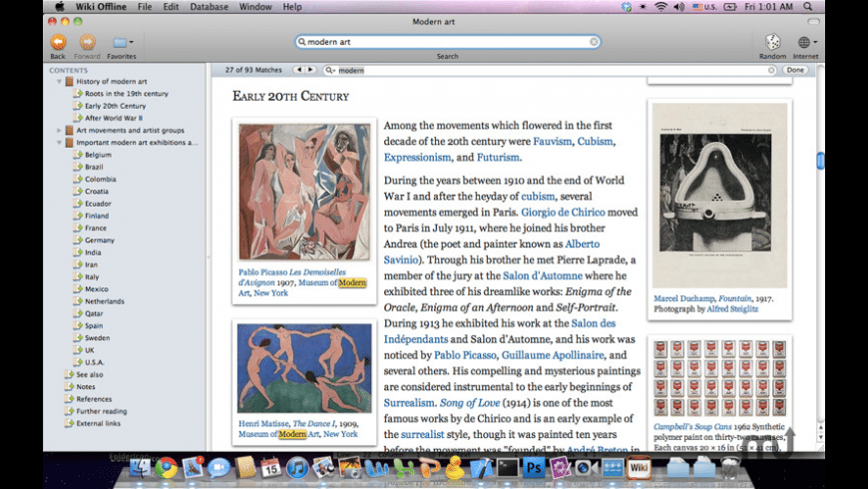Open the Window menu
This screenshot has height=489, width=868.
click(255, 7)
